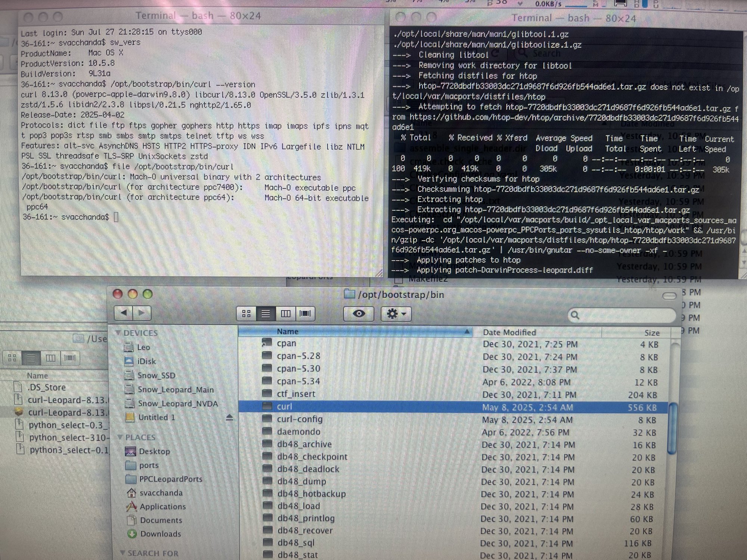Switch Finder to list view
Viewport: 747px width, 560px height.
[266, 314]
